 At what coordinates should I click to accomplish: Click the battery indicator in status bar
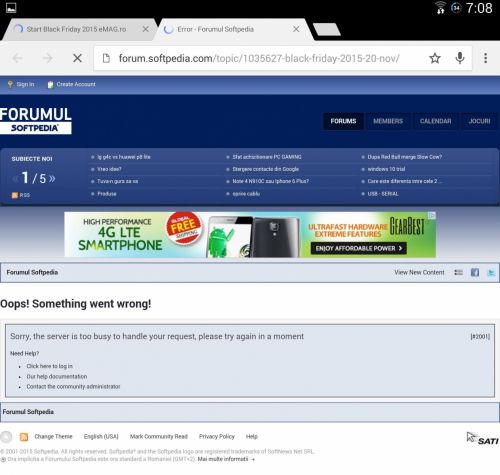click(456, 7)
